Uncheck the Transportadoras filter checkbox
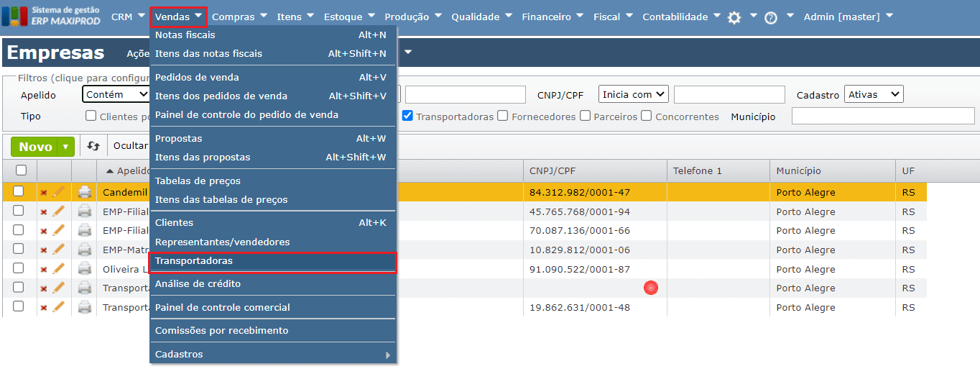 coord(407,116)
